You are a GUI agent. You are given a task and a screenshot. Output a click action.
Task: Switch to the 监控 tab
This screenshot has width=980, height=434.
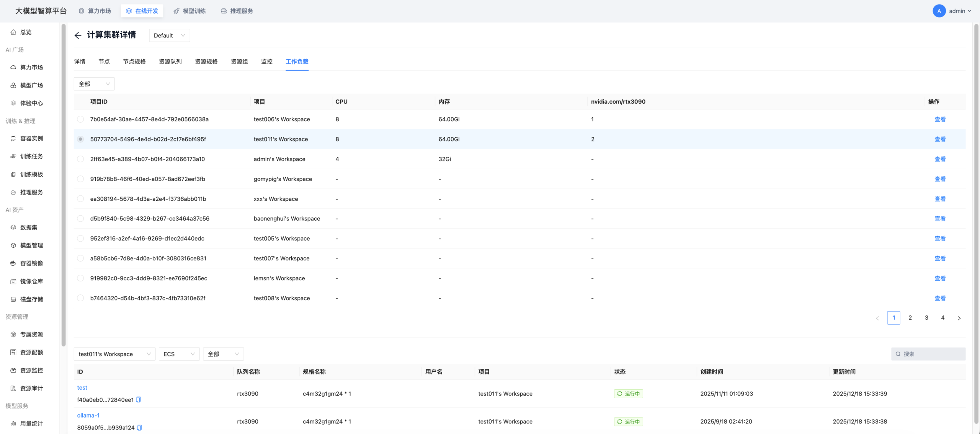[267, 62]
